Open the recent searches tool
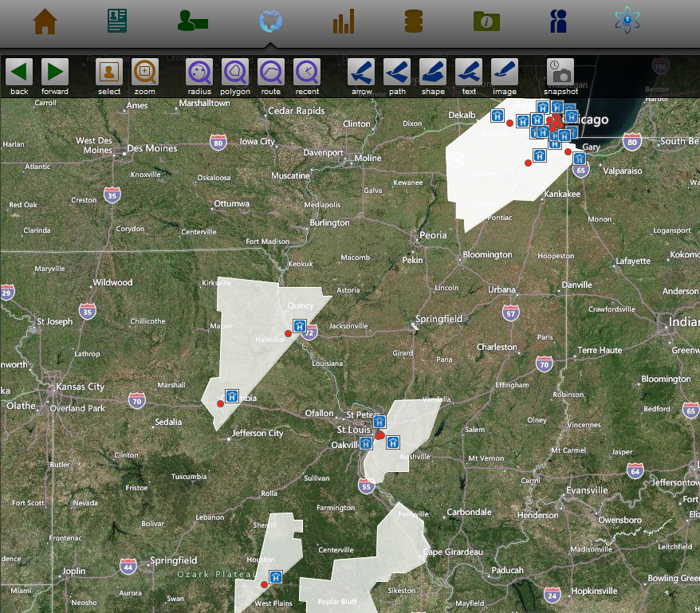The image size is (700, 613). pyautogui.click(x=307, y=73)
